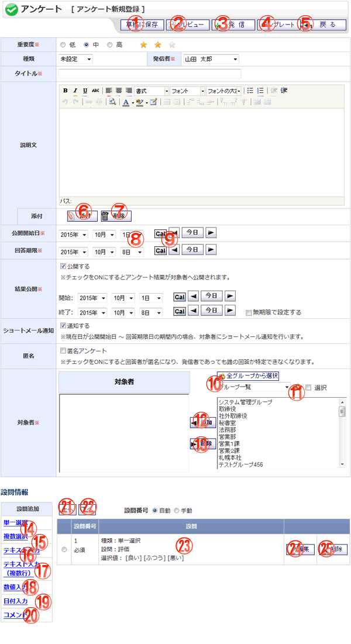Click the 今日 button for 公開開始日
The image size is (351, 644).
point(192,233)
